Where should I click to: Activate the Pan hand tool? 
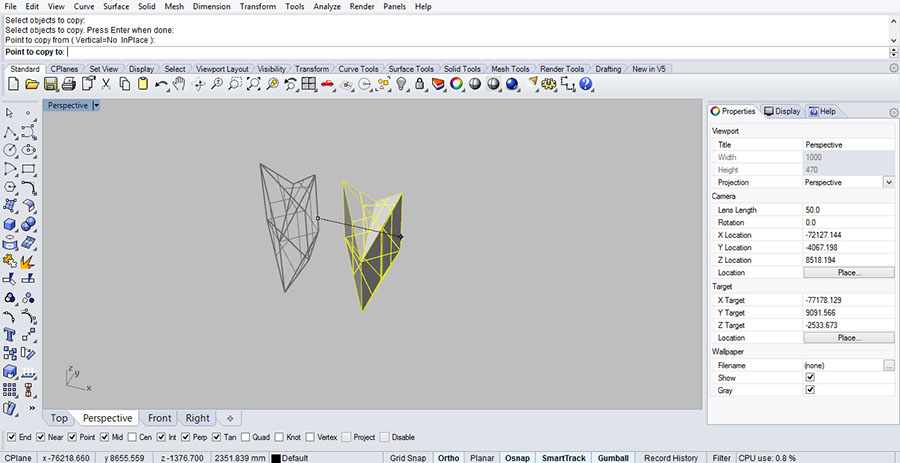tap(180, 84)
